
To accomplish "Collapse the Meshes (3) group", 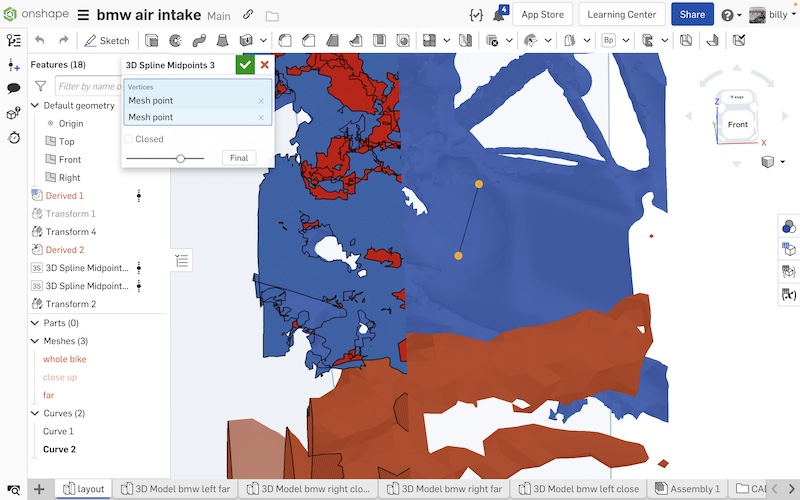I will 35,341.
